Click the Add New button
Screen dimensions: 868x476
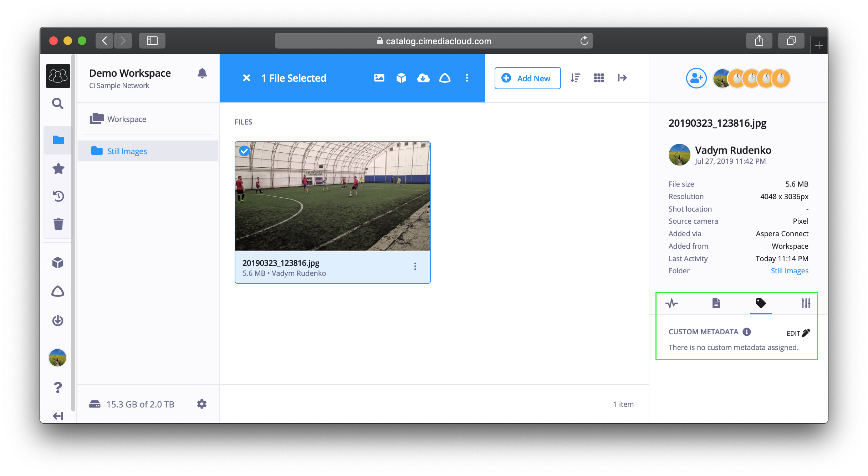tap(527, 78)
